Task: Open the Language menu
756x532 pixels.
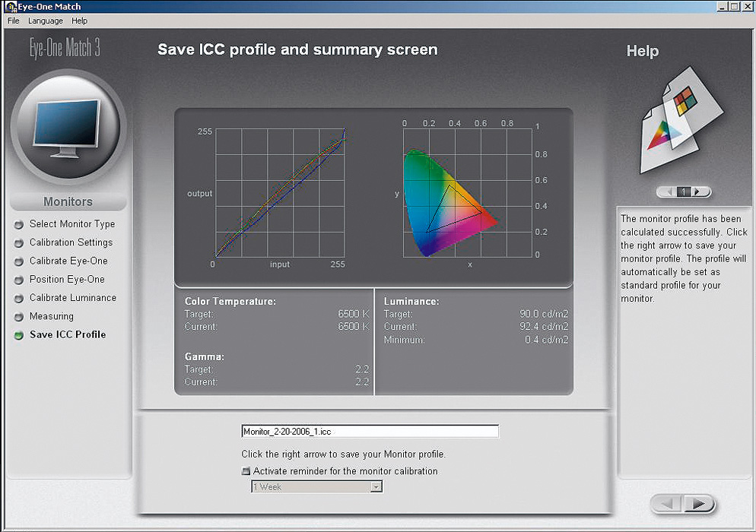Action: click(x=46, y=21)
